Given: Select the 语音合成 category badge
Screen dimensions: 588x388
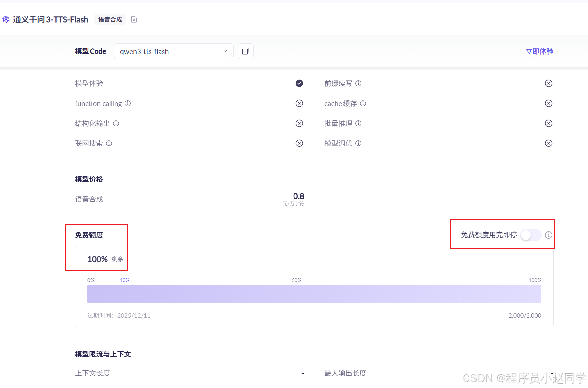Looking at the screenshot, I should tap(110, 19).
